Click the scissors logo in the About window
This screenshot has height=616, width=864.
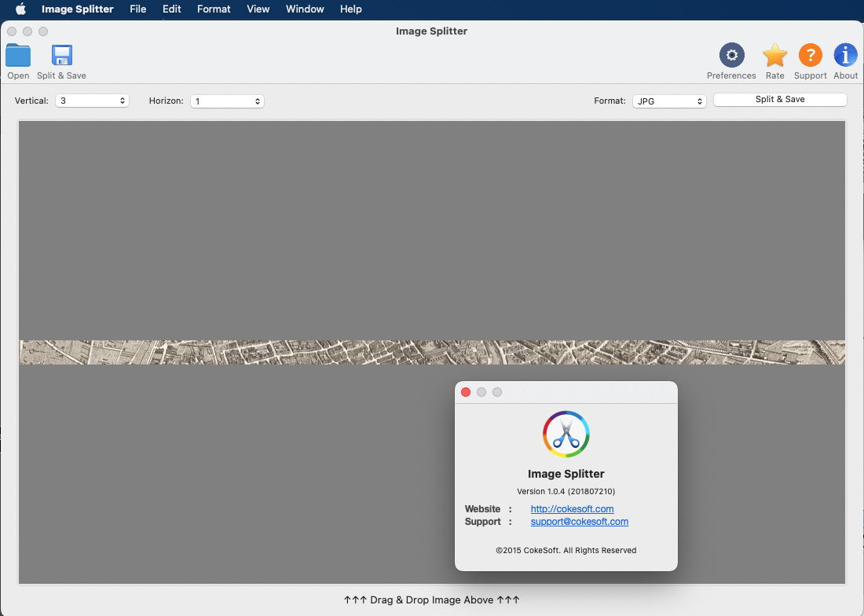(566, 434)
